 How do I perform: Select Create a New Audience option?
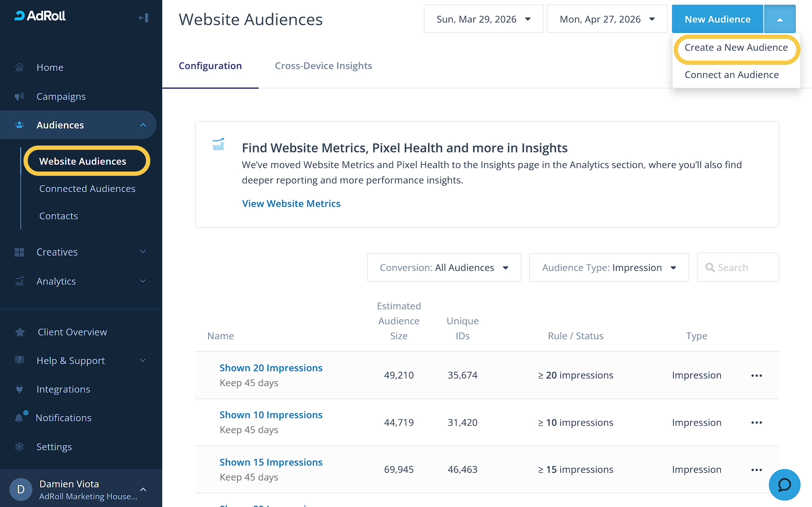[736, 48]
